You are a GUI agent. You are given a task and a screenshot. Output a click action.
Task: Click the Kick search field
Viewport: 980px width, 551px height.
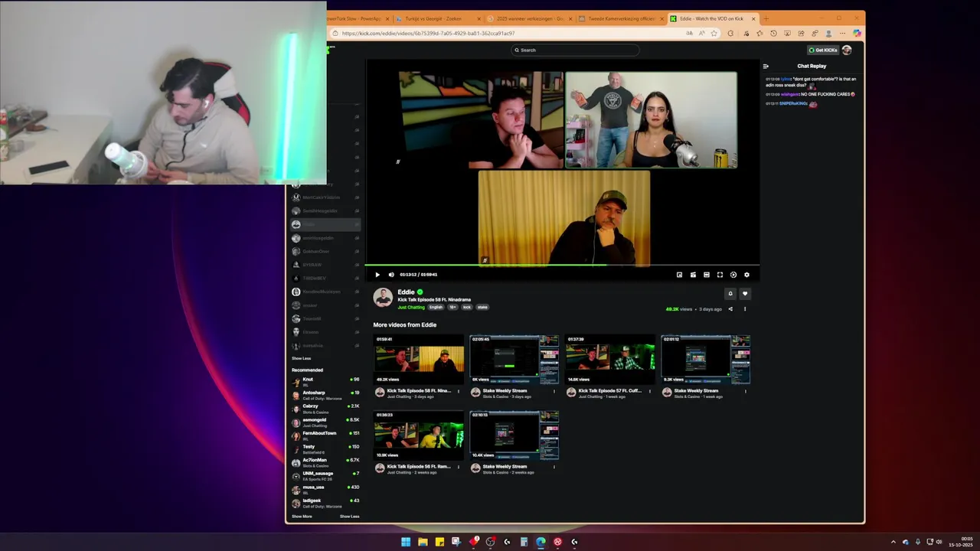point(575,50)
